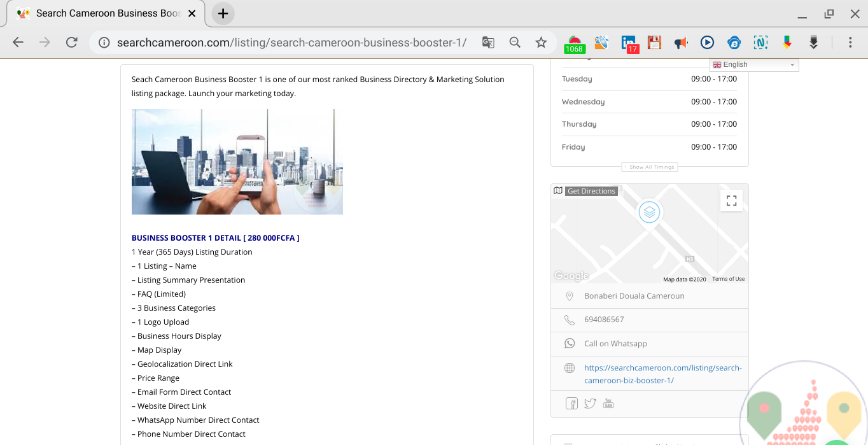Click Get Directions on the map
The width and height of the screenshot is (868, 445).
coord(591,191)
